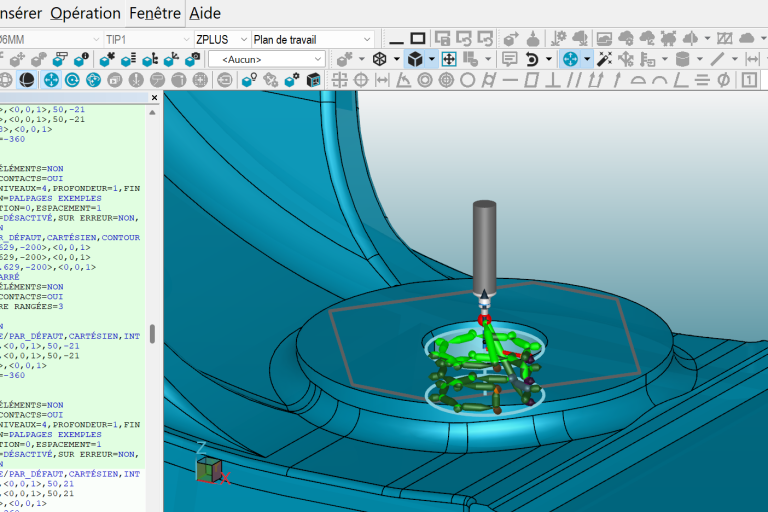Click the cylinder database icon
The width and height of the screenshot is (768, 512).
(682, 59)
